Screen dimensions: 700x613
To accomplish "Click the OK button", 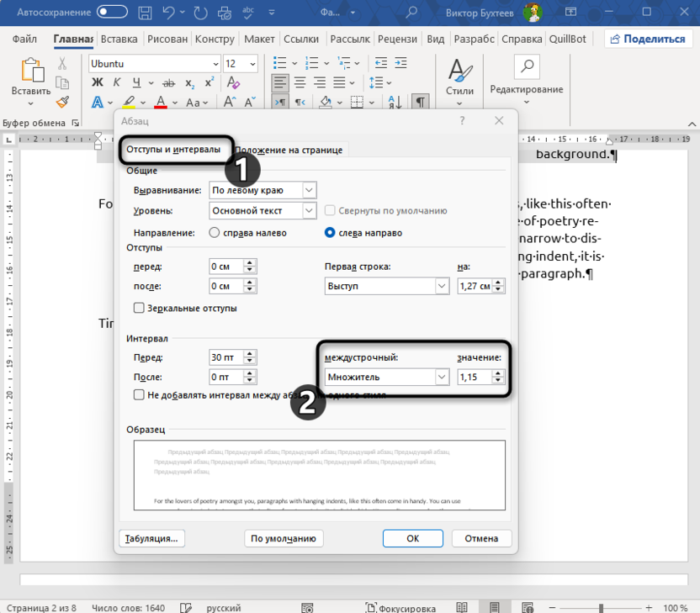I will click(412, 538).
